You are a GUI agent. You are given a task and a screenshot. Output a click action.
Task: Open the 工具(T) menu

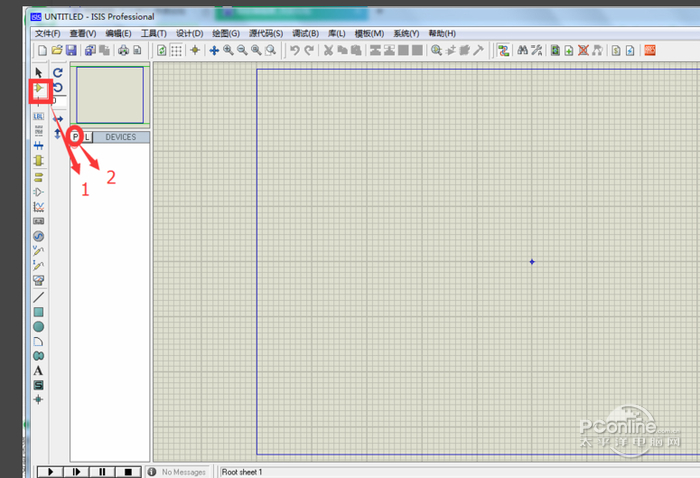click(x=154, y=33)
